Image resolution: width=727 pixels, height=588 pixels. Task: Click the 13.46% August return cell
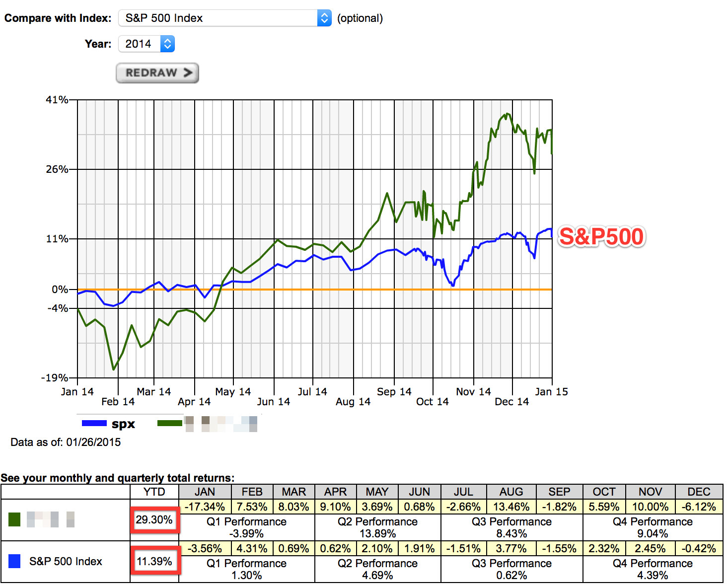[511, 507]
